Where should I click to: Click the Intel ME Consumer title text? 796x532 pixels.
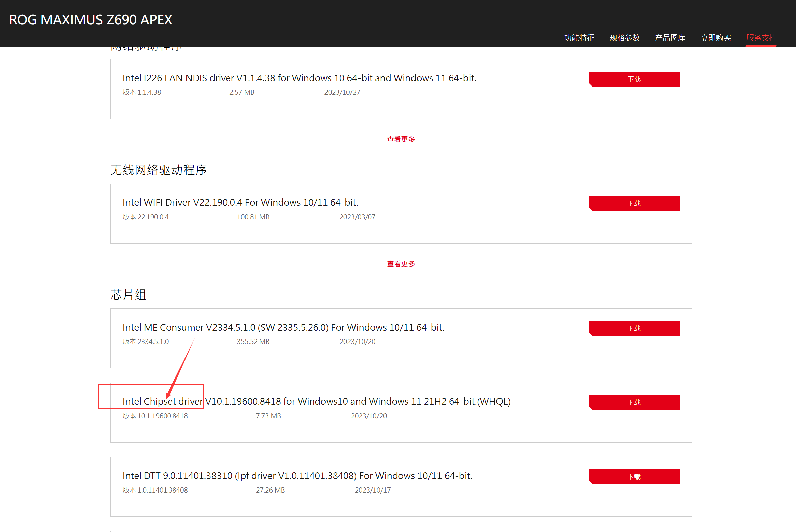(x=284, y=328)
